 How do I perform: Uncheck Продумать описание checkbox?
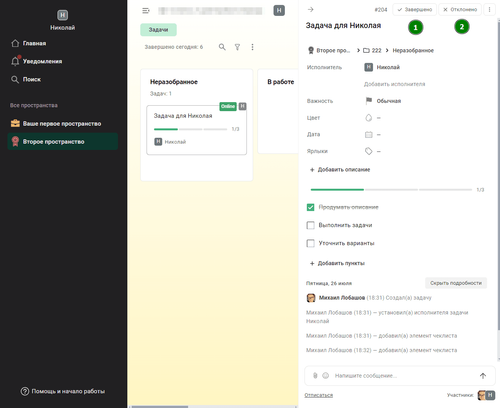click(310, 207)
